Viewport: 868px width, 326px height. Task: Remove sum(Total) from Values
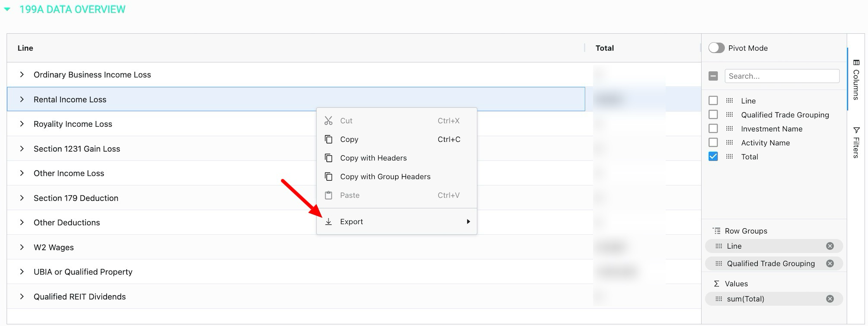[x=830, y=299]
